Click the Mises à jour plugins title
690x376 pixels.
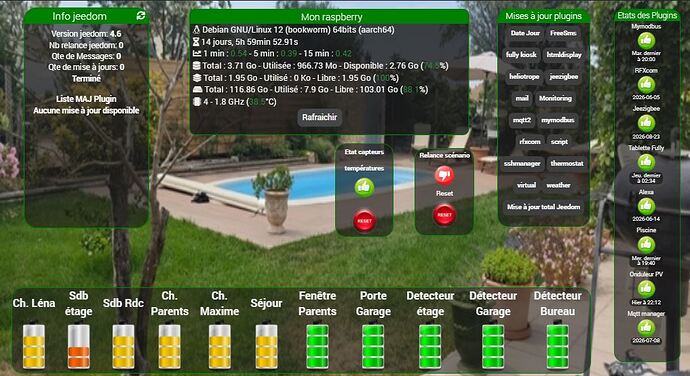point(543,16)
